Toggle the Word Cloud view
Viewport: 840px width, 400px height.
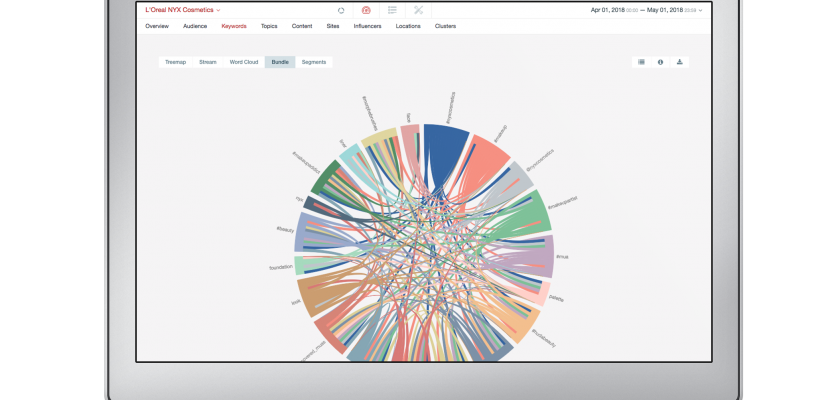(243, 62)
